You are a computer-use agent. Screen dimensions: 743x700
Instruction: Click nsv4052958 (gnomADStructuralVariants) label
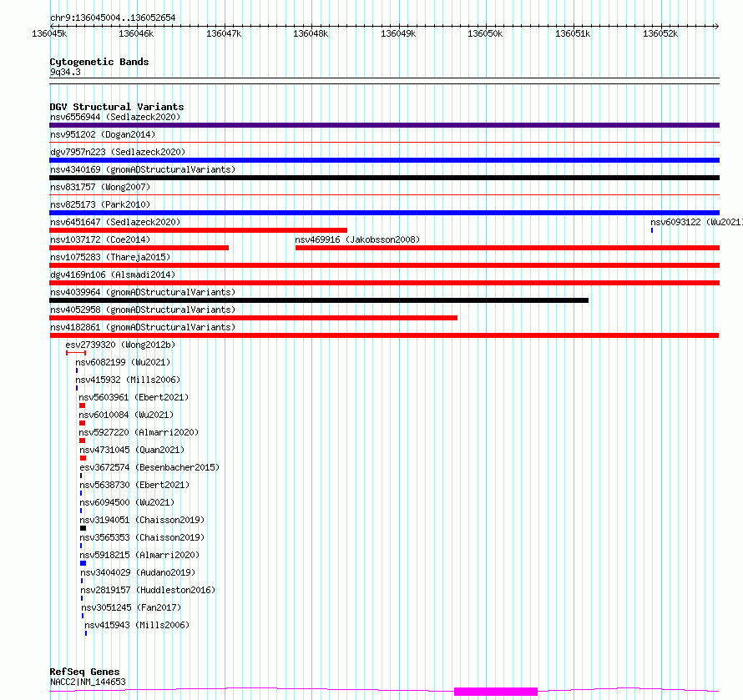[143, 310]
